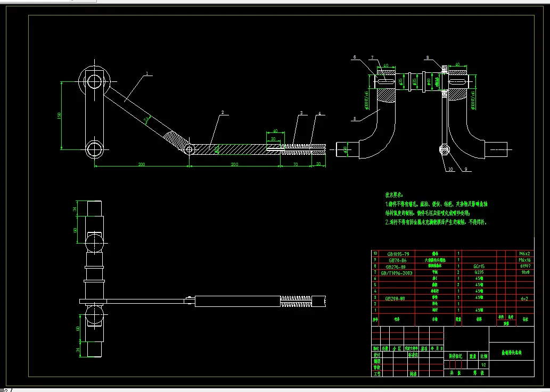Click balloon number 6 in the crankshaft view
550x392 pixels.
point(355,57)
